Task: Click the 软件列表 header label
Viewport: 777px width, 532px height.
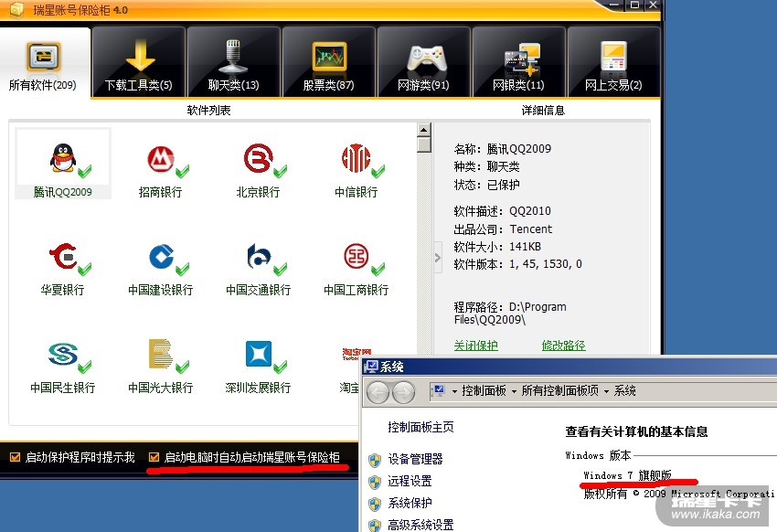Action: tap(208, 110)
